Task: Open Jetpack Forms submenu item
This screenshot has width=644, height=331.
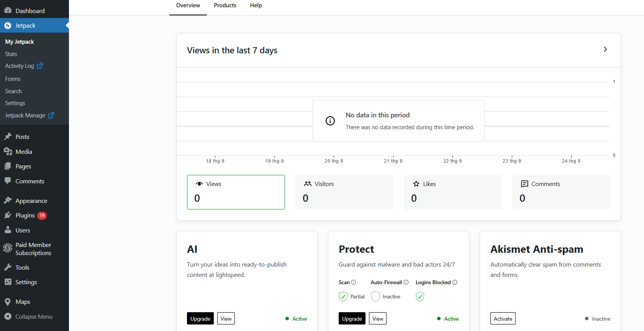Action: pos(13,79)
